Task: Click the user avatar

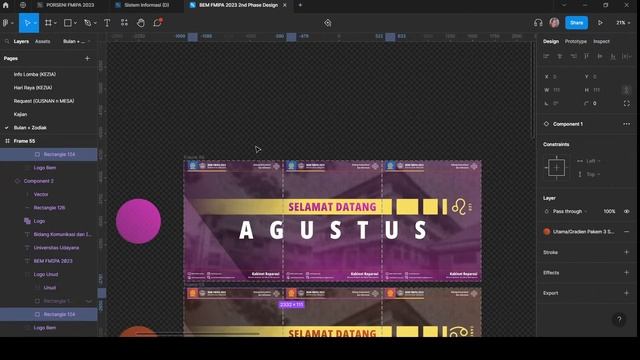Action: tap(554, 23)
